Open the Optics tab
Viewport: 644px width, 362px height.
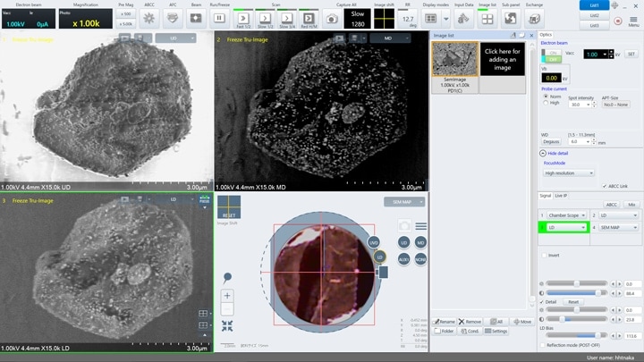547,34
